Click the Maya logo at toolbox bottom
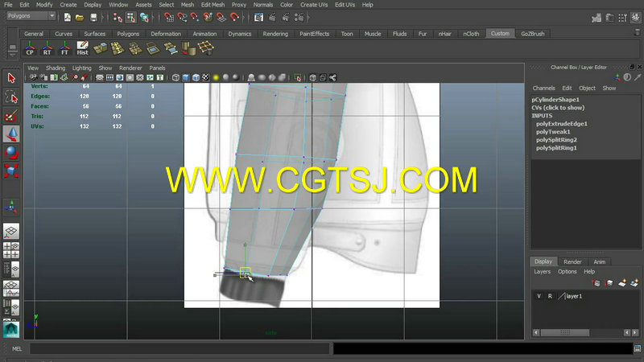Viewport: 644px width, 362px height. click(11, 330)
